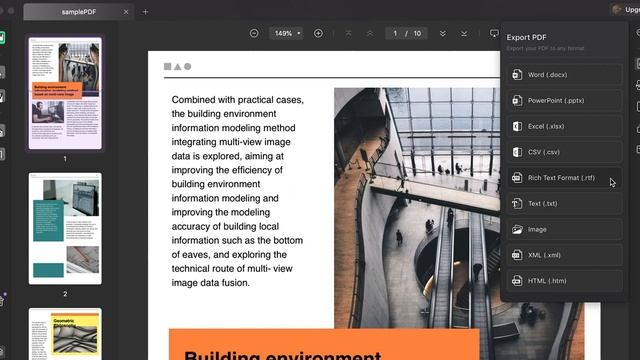Switch to the samplePDF tab

click(78, 12)
